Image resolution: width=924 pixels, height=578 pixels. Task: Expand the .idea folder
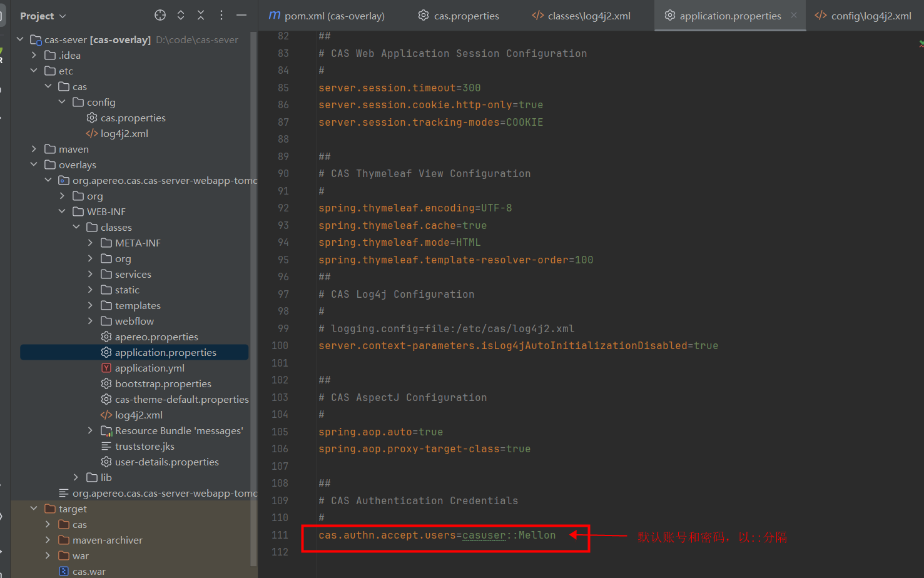[34, 55]
